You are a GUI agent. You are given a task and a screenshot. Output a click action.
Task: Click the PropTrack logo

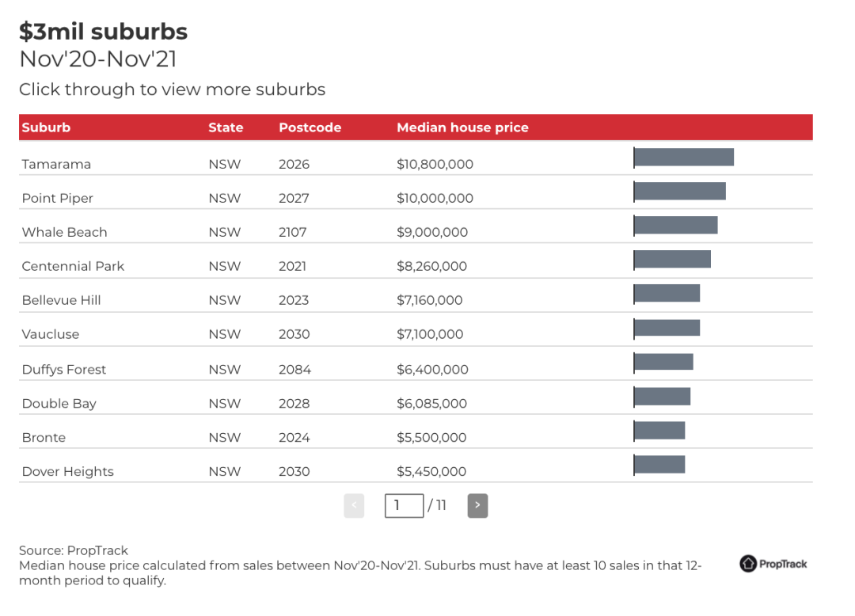pyautogui.click(x=773, y=564)
